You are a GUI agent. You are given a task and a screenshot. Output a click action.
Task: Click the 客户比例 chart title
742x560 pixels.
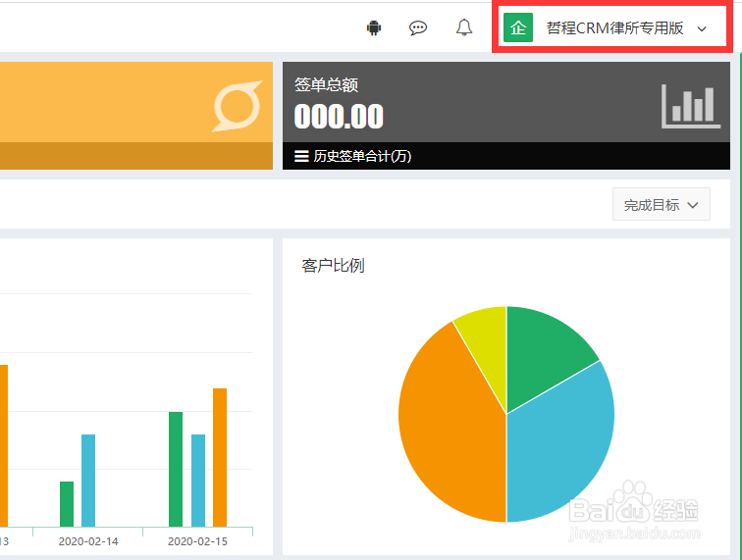pyautogui.click(x=333, y=266)
